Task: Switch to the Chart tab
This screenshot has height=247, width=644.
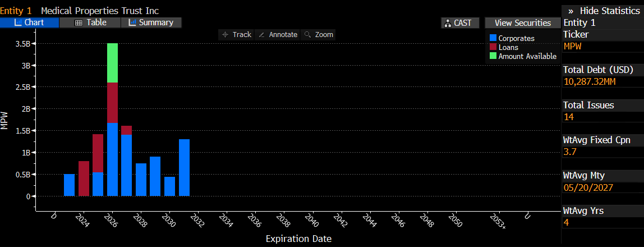Action: point(29,22)
